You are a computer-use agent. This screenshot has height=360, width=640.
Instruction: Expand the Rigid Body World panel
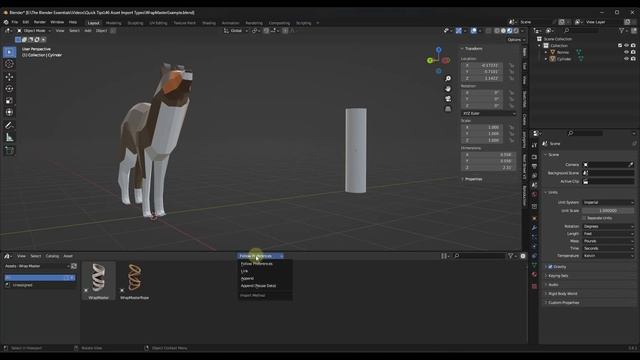tap(562, 294)
